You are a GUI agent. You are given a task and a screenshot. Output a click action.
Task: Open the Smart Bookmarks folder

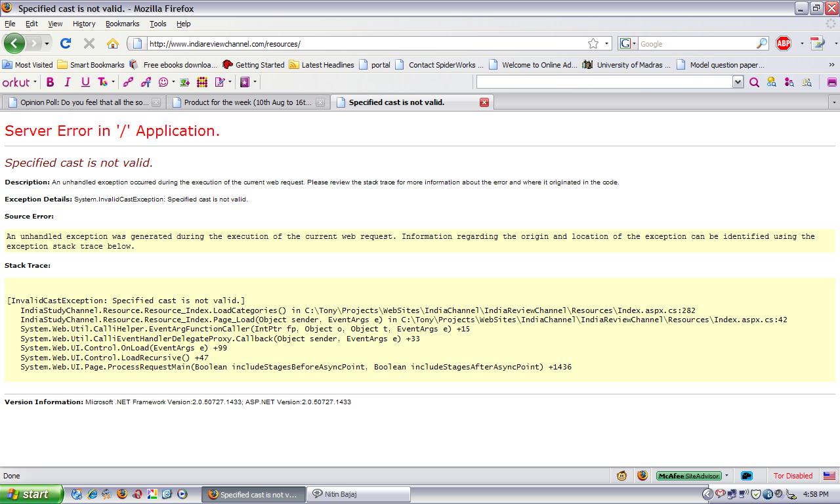(x=91, y=65)
